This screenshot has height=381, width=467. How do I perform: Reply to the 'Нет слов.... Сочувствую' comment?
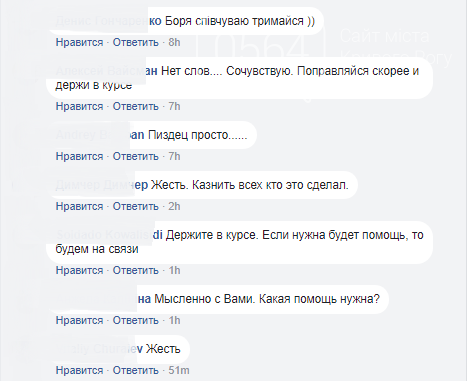(135, 106)
